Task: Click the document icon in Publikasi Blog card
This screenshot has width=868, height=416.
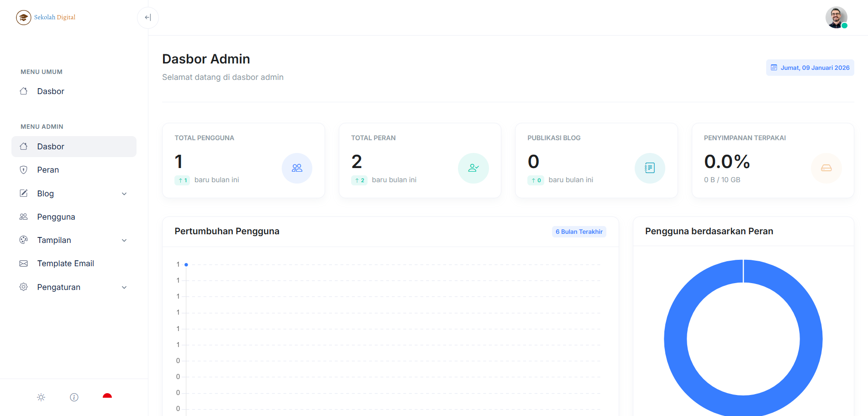Action: 649,168
